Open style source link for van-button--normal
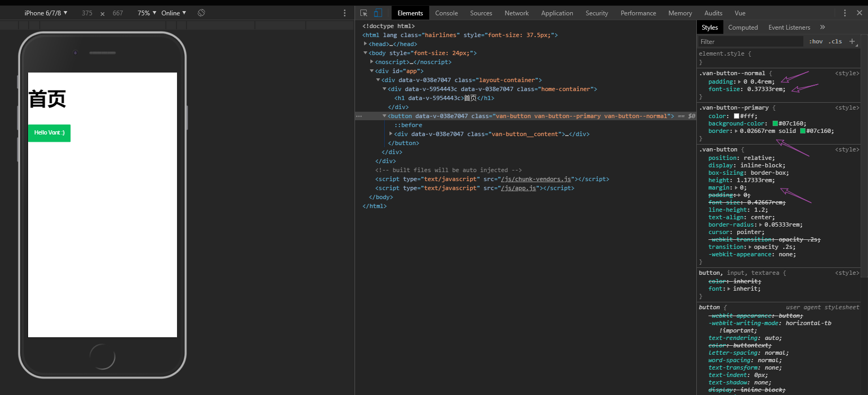 coord(847,73)
